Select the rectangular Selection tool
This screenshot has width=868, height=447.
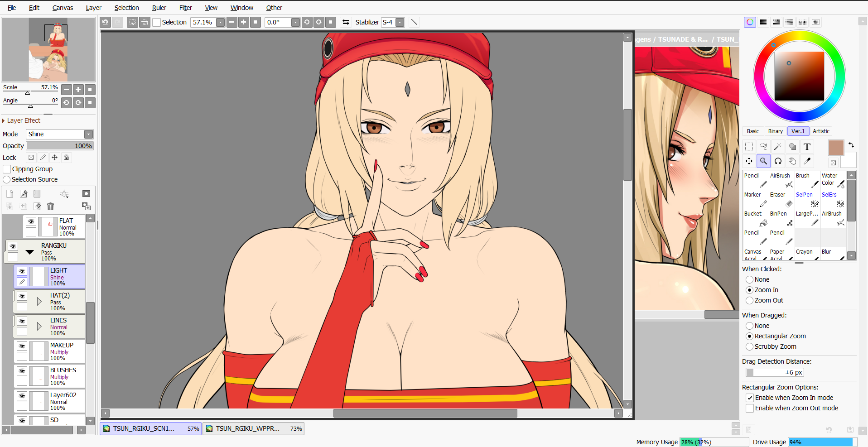point(749,146)
